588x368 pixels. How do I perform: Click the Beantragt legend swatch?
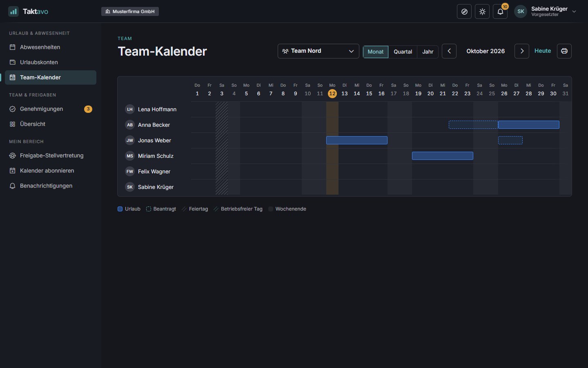(x=149, y=209)
